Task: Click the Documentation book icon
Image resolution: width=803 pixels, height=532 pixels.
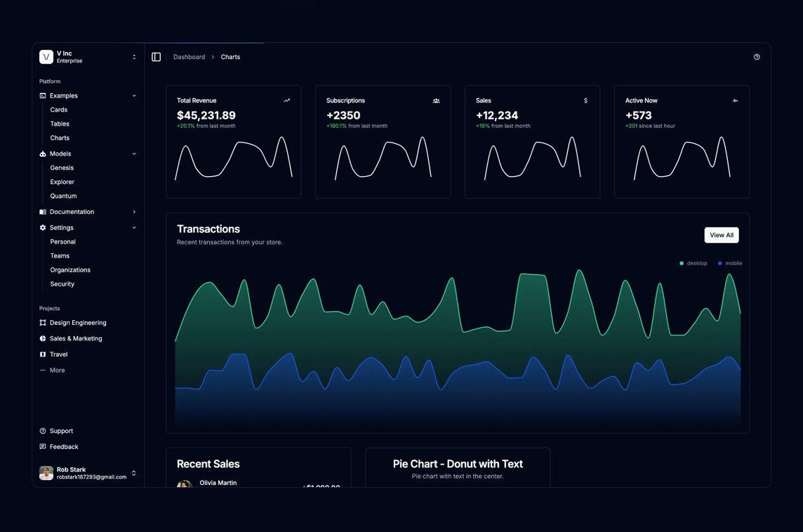Action: pyautogui.click(x=43, y=212)
